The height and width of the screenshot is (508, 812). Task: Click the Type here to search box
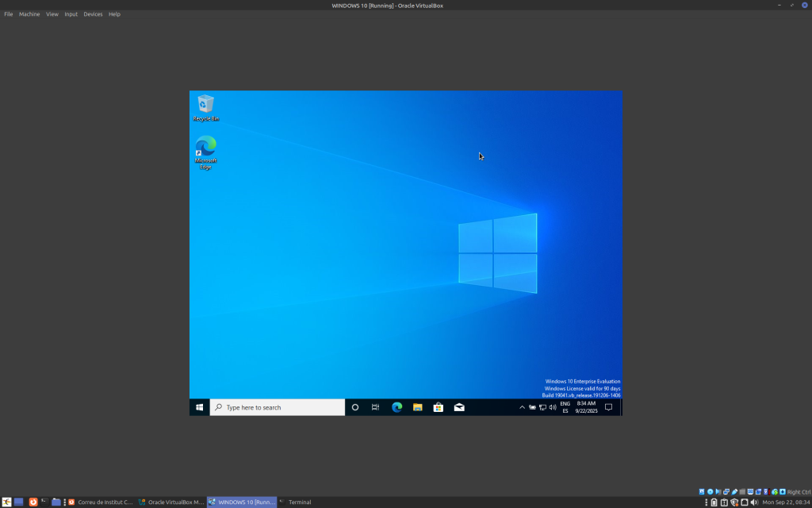click(278, 407)
